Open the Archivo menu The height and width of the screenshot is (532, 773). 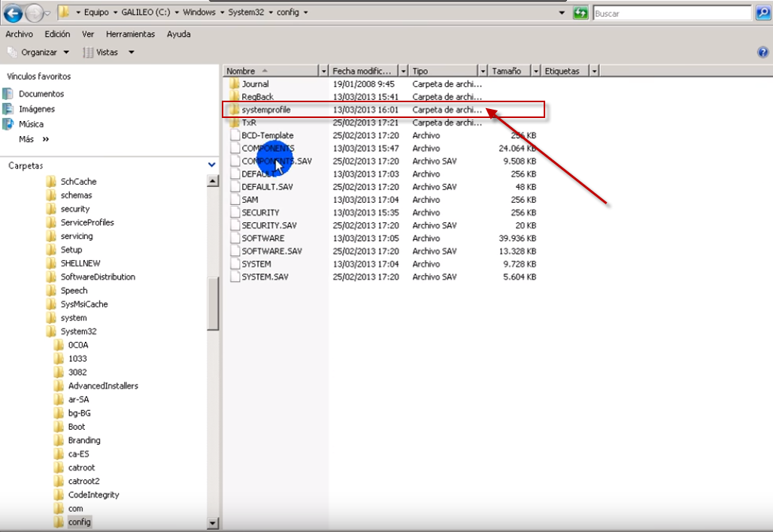click(20, 34)
